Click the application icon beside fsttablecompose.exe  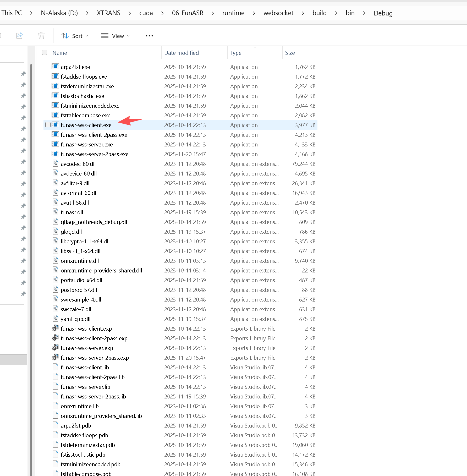tap(55, 115)
